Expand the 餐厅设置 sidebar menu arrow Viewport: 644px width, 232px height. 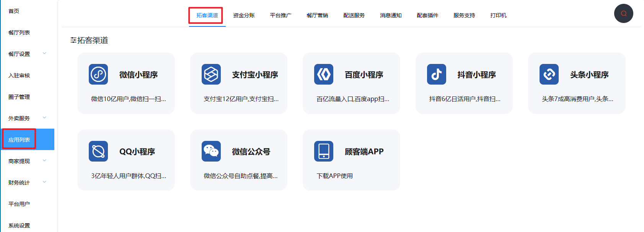[x=44, y=54]
